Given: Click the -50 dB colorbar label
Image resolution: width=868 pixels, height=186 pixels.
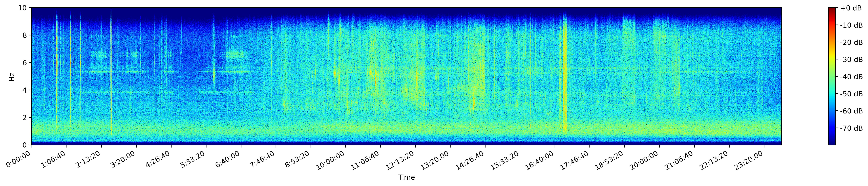Looking at the screenshot, I should tap(852, 94).
